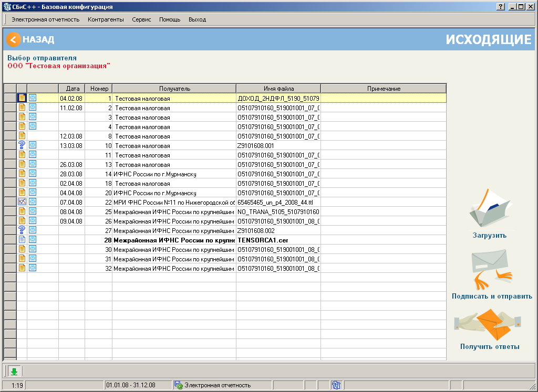Click recipient МРИ ФНС России №11 cell
This screenshot has height=392, width=538.
174,203
